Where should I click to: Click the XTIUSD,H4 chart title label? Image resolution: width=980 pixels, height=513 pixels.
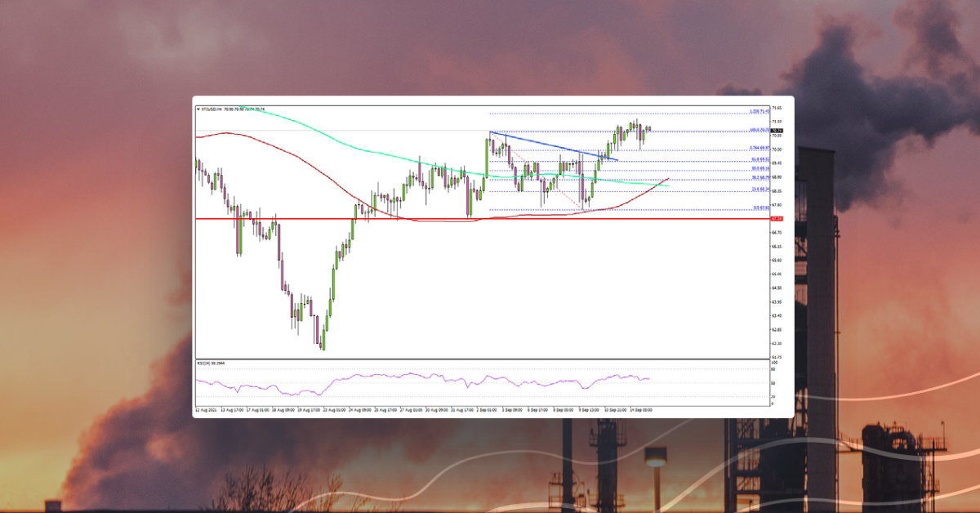pyautogui.click(x=219, y=109)
